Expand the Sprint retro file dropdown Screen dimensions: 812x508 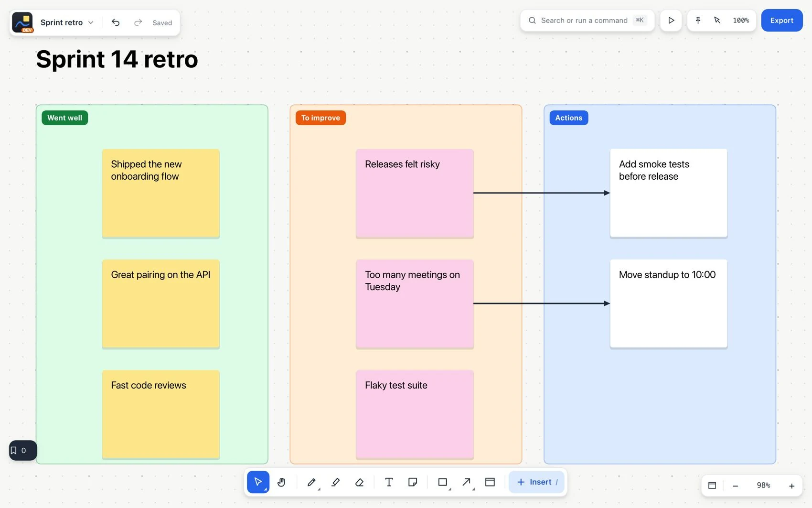[67, 22]
